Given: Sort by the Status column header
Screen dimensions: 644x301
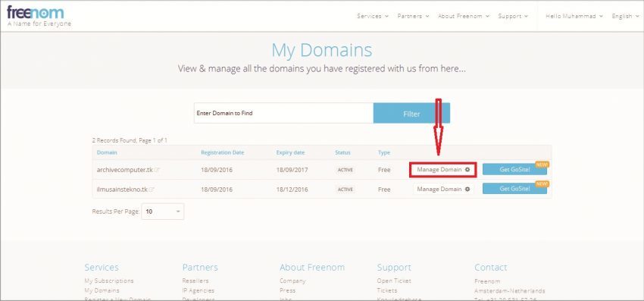Looking at the screenshot, I should 342,152.
